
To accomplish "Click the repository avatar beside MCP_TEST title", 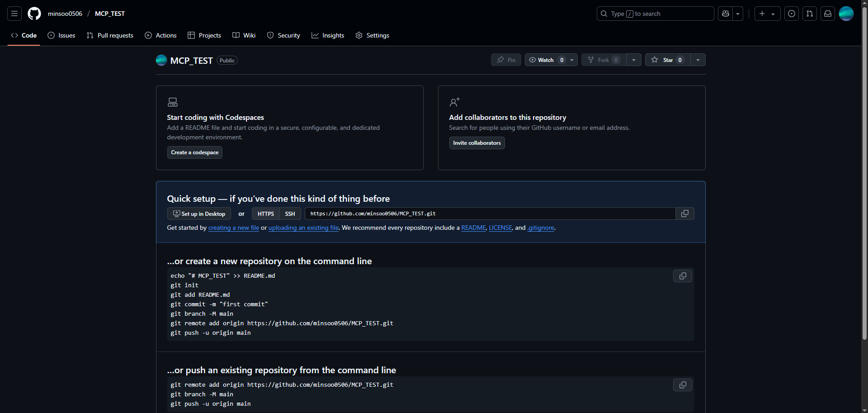I will (x=161, y=60).
